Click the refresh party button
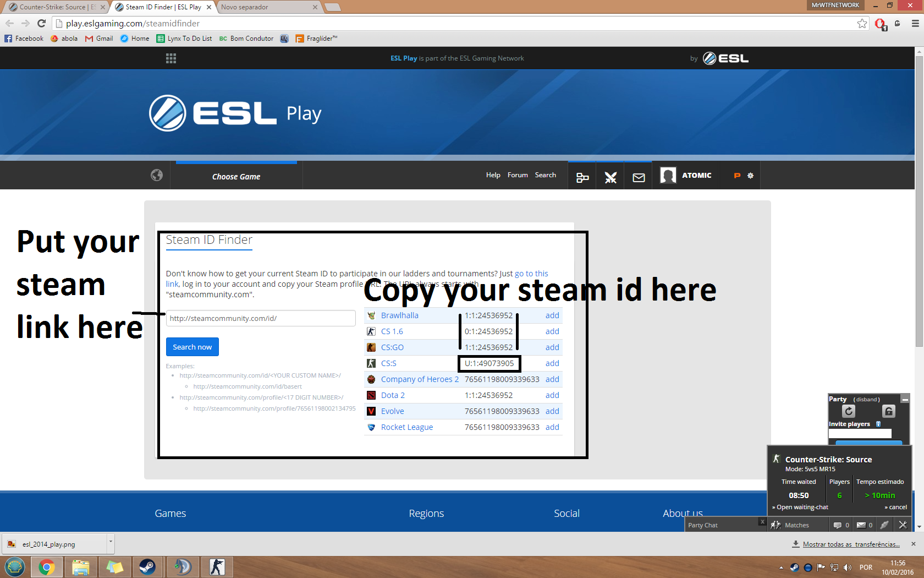The width and height of the screenshot is (924, 578). pos(849,411)
